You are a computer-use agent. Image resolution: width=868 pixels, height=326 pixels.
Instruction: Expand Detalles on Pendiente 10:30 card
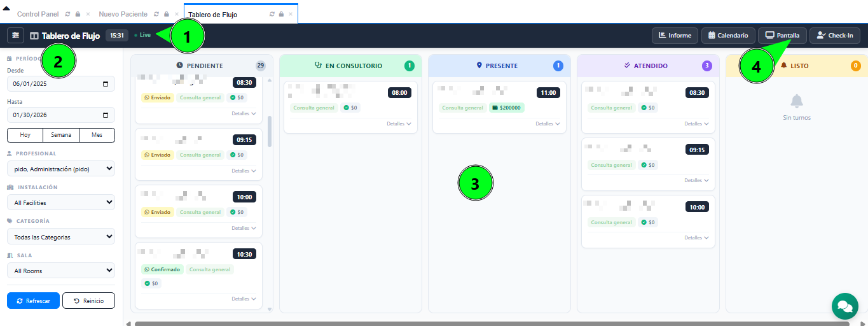(244, 299)
